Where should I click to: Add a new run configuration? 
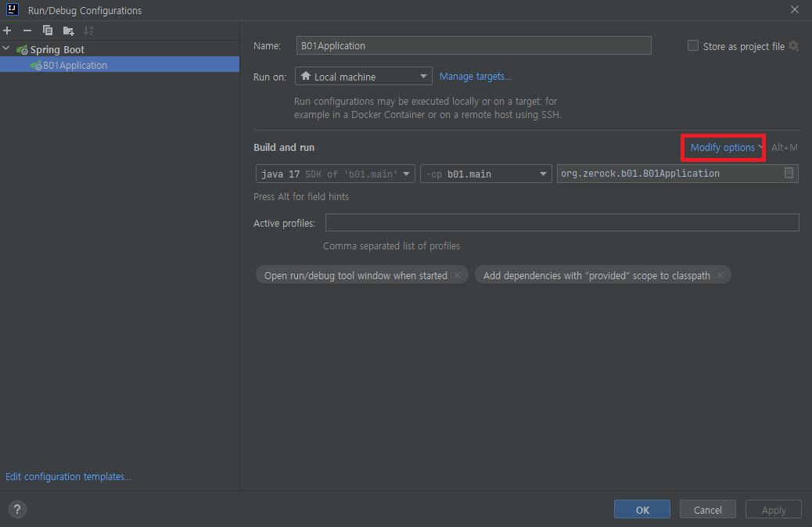7,30
